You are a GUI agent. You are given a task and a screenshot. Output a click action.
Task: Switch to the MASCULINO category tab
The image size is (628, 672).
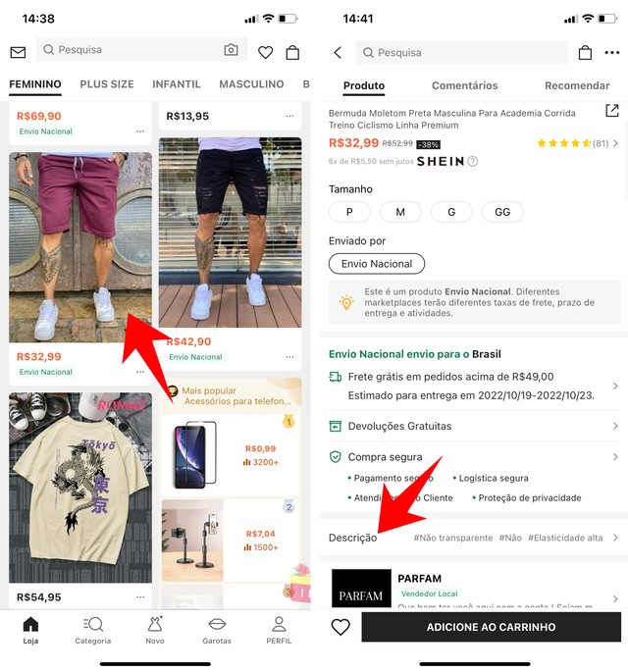click(251, 84)
